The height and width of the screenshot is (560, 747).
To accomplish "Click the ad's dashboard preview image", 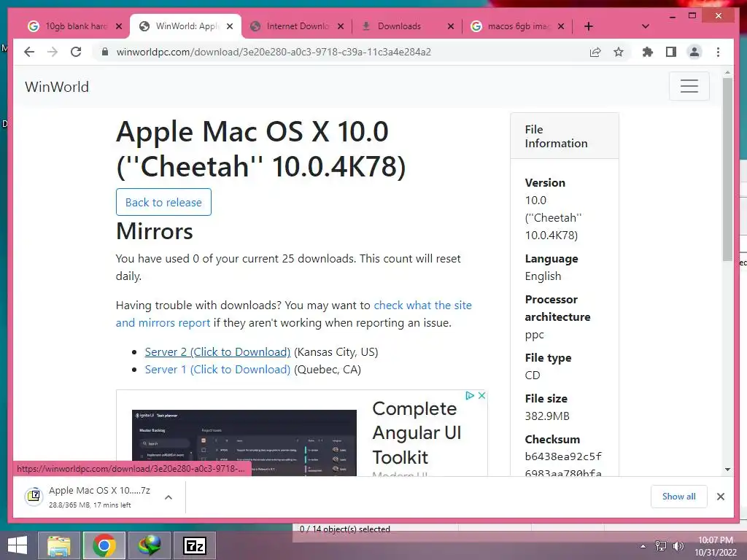I will [x=244, y=443].
